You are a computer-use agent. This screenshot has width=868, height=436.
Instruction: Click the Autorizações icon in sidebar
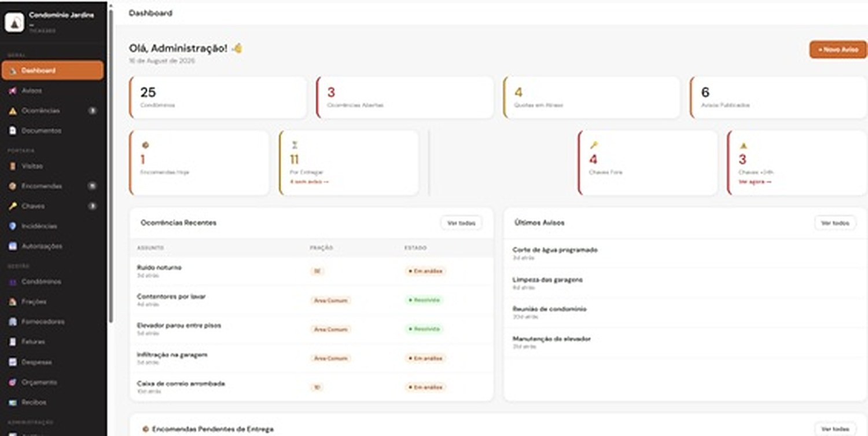(x=13, y=246)
